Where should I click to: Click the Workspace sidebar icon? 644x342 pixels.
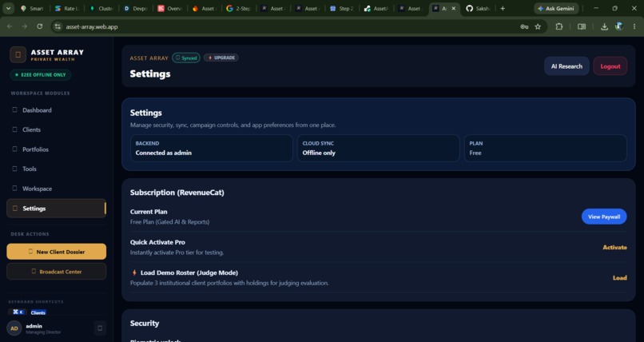(15, 188)
